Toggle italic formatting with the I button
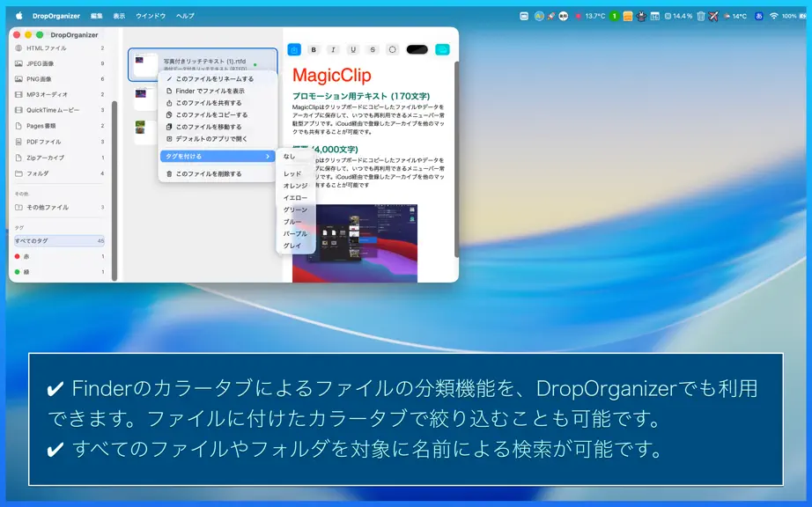812x507 pixels. (x=333, y=49)
